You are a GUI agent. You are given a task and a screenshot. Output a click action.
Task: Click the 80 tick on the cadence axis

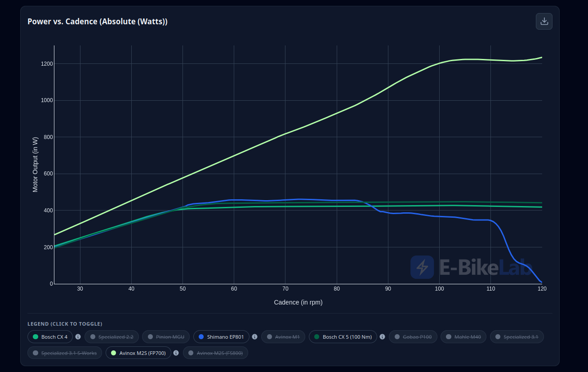pyautogui.click(x=337, y=289)
